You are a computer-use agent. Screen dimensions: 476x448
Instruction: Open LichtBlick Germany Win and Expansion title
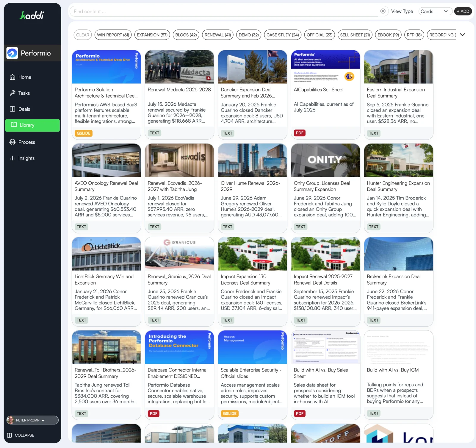point(104,280)
